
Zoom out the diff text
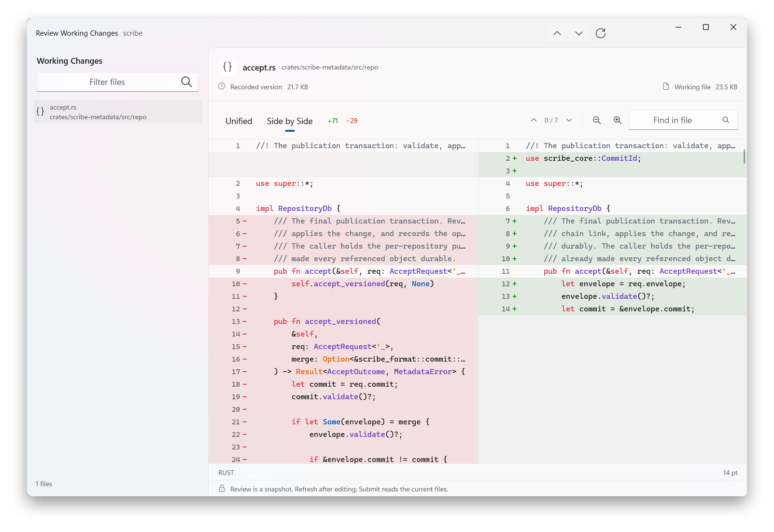[596, 120]
